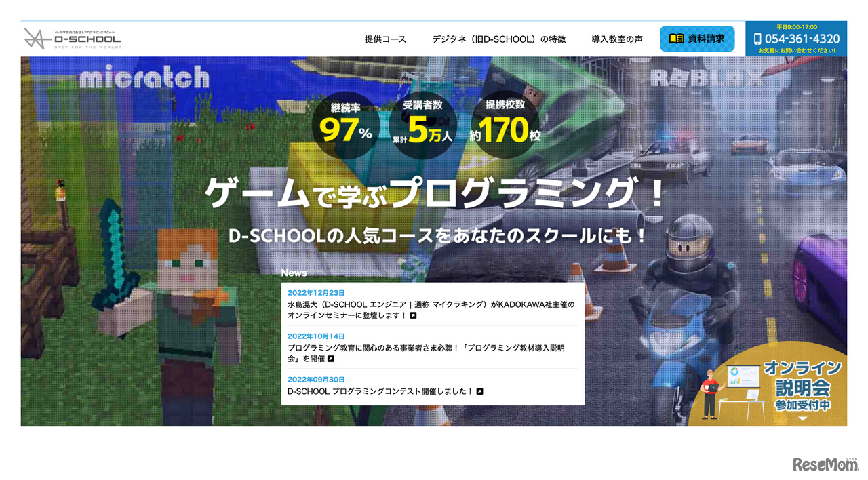
Task: Open the 提供コース menu item
Action: point(385,39)
